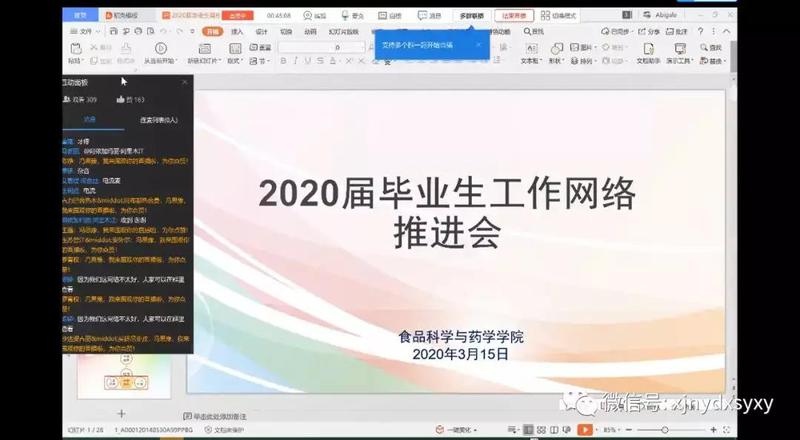Toggle the microphone (麦克) control
Viewport: 800px width, 440px height.
[351, 16]
